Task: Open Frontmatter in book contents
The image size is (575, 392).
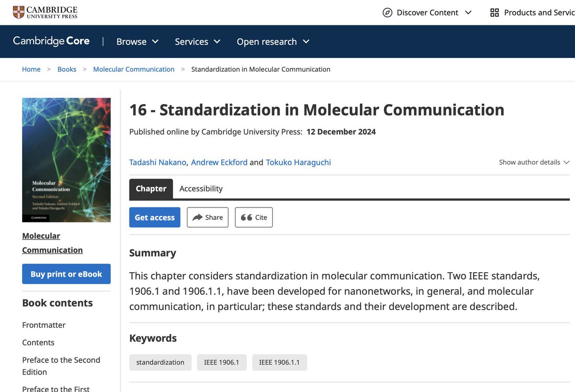Action: 44,325
